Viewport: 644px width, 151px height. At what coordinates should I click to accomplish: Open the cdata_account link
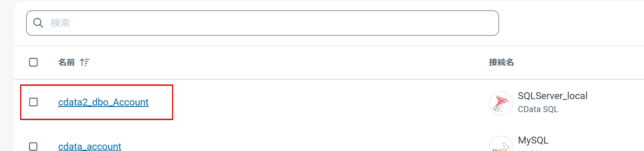[90, 146]
